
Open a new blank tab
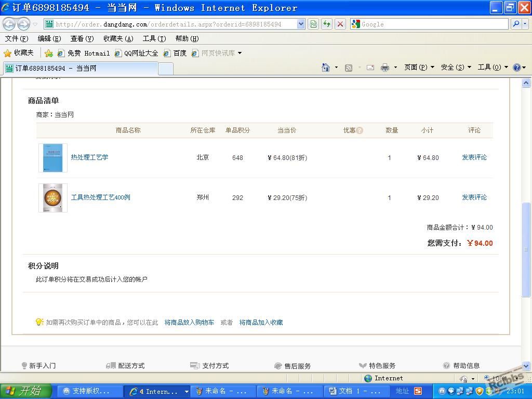(x=166, y=69)
